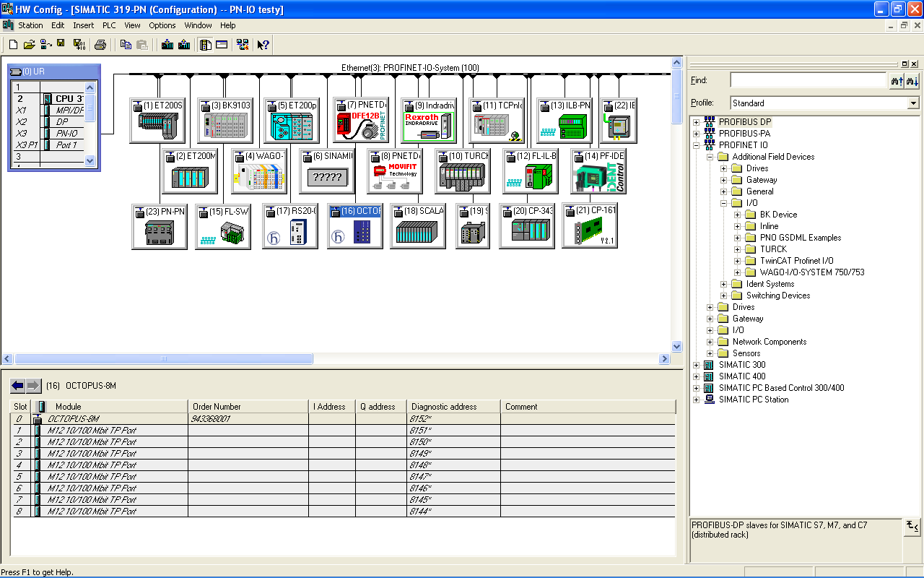Screen dimensions: 924x578
Task: Select the OCTOPUS-8M row in slot 0
Action: (344, 418)
